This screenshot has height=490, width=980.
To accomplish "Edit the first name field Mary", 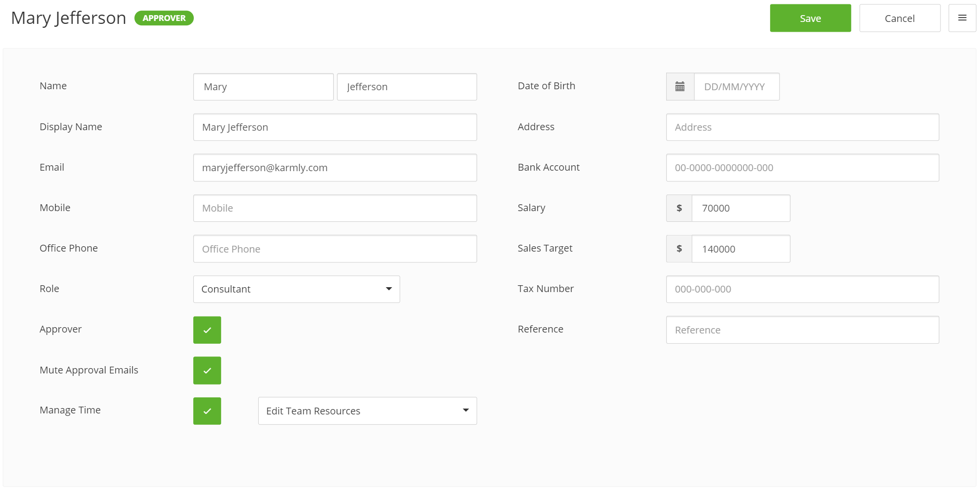I will [x=263, y=87].
